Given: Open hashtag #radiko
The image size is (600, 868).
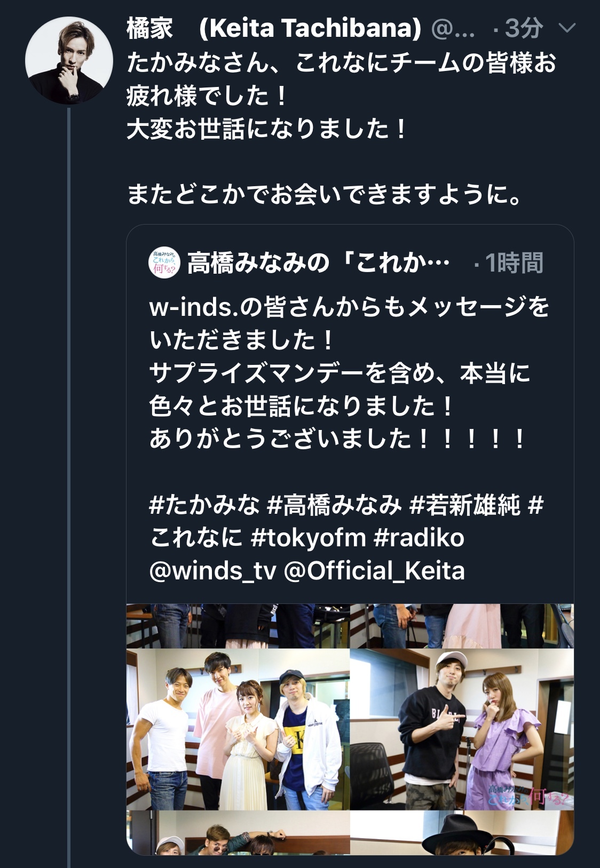Looking at the screenshot, I should point(419,537).
